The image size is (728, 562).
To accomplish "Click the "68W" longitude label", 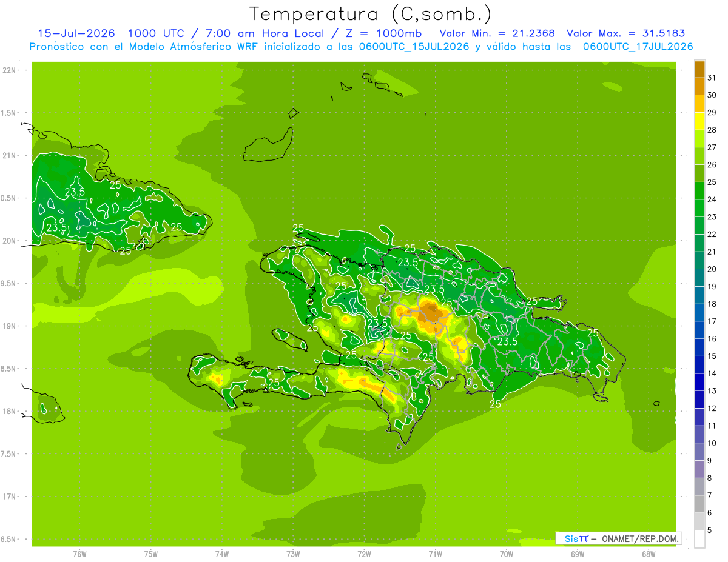I will tap(649, 554).
